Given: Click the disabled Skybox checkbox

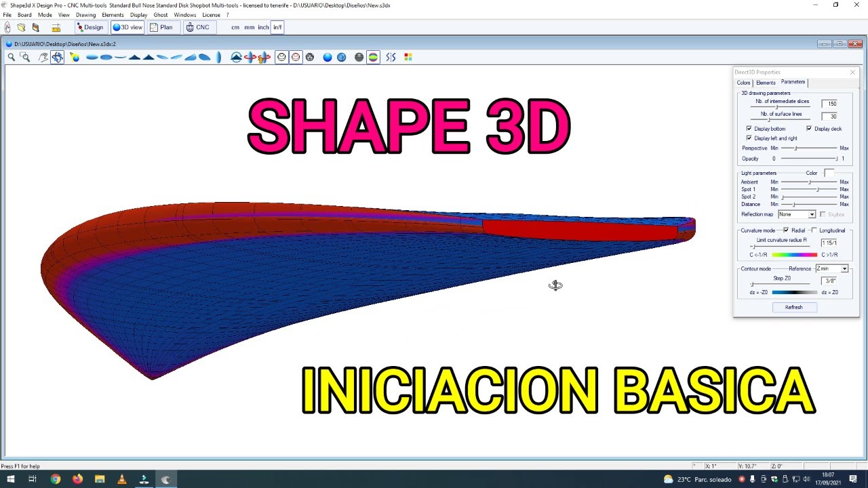Looking at the screenshot, I should coord(823,215).
